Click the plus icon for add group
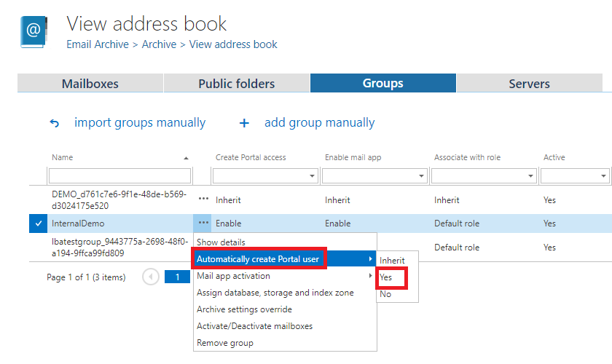Image resolution: width=612 pixels, height=364 pixels. pos(244,123)
